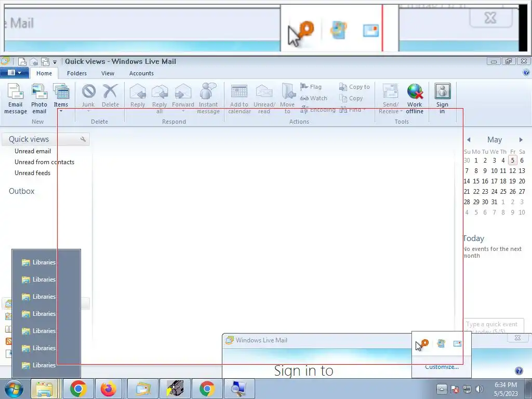
Task: Select May 17 on the calendar
Action: [x=495, y=181]
